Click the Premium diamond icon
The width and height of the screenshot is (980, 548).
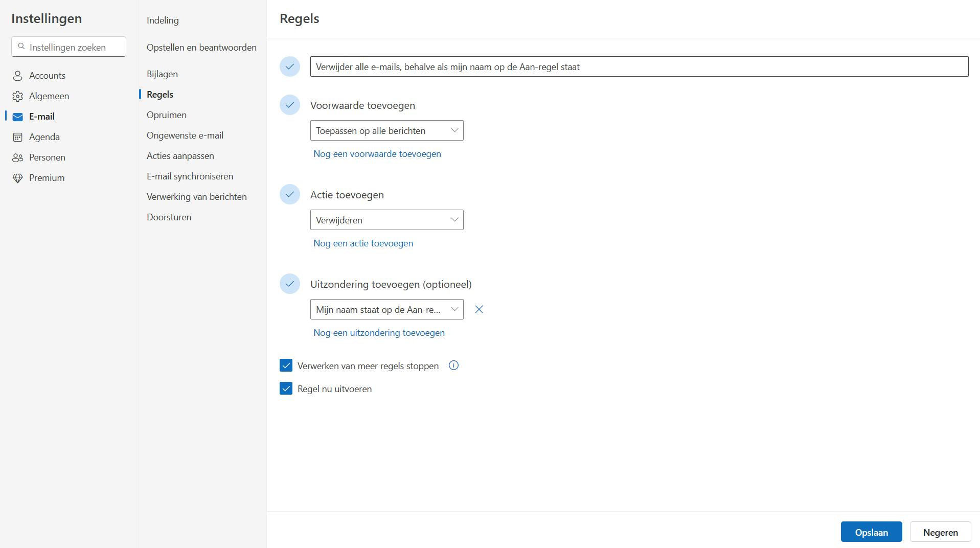pyautogui.click(x=18, y=178)
